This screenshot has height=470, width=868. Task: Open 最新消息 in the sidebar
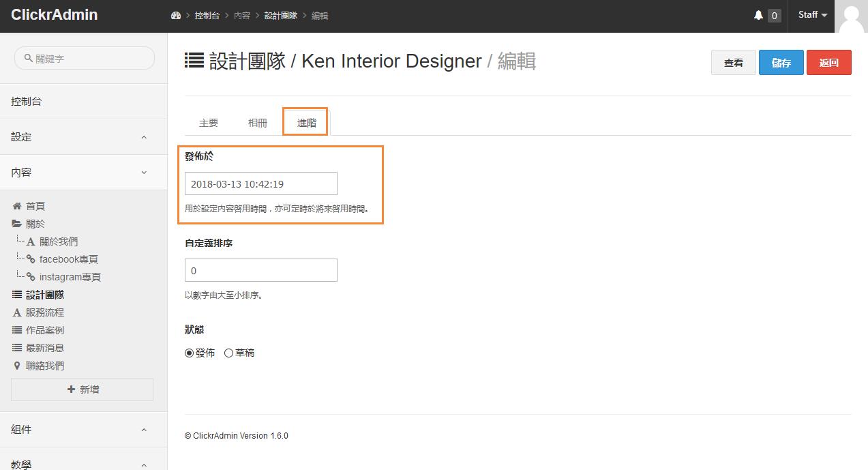pos(45,348)
